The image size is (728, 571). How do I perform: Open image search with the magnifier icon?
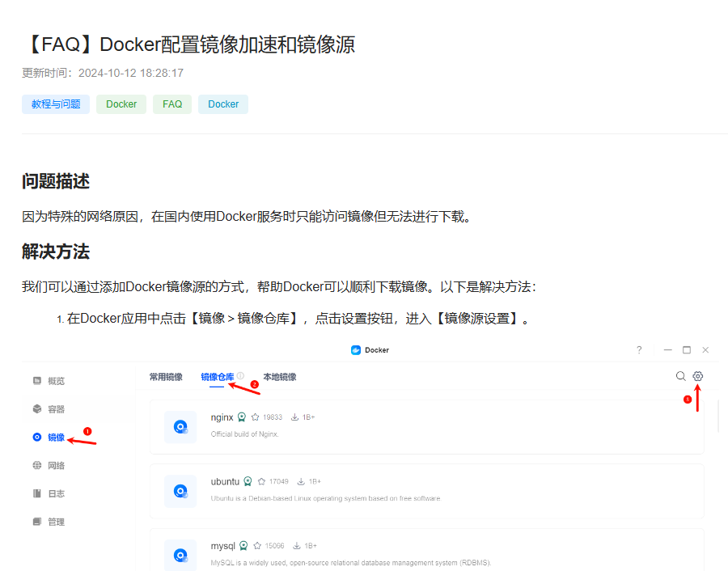[x=680, y=376]
